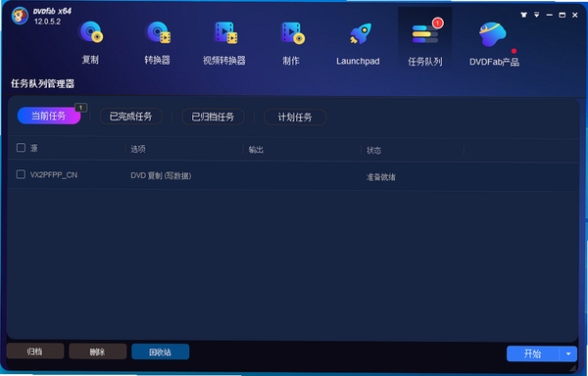Click the red notification badge on 任务队列
The image size is (588, 376).
click(438, 23)
